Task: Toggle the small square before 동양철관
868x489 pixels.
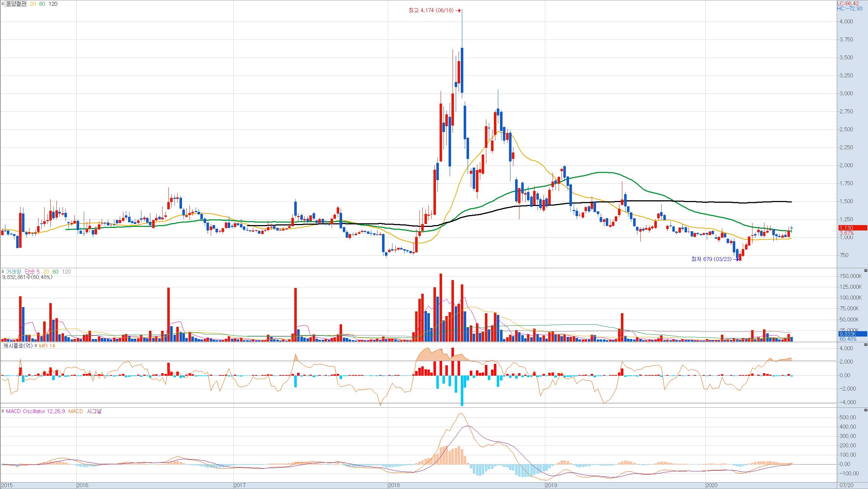Action: pos(3,4)
